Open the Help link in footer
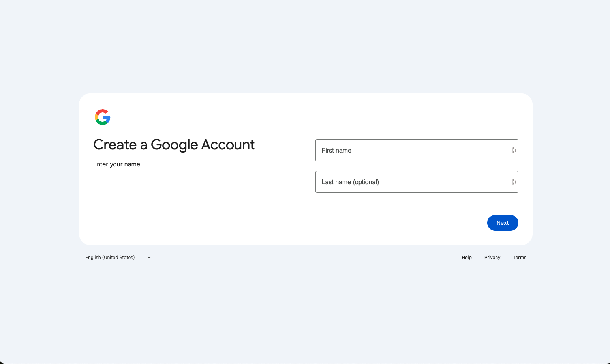 tap(467, 258)
